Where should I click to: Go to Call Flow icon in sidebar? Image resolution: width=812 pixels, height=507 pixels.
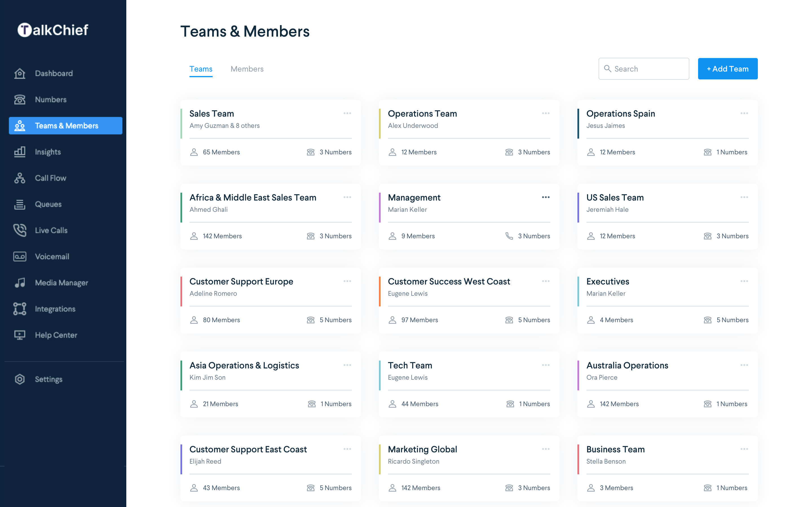pos(19,178)
